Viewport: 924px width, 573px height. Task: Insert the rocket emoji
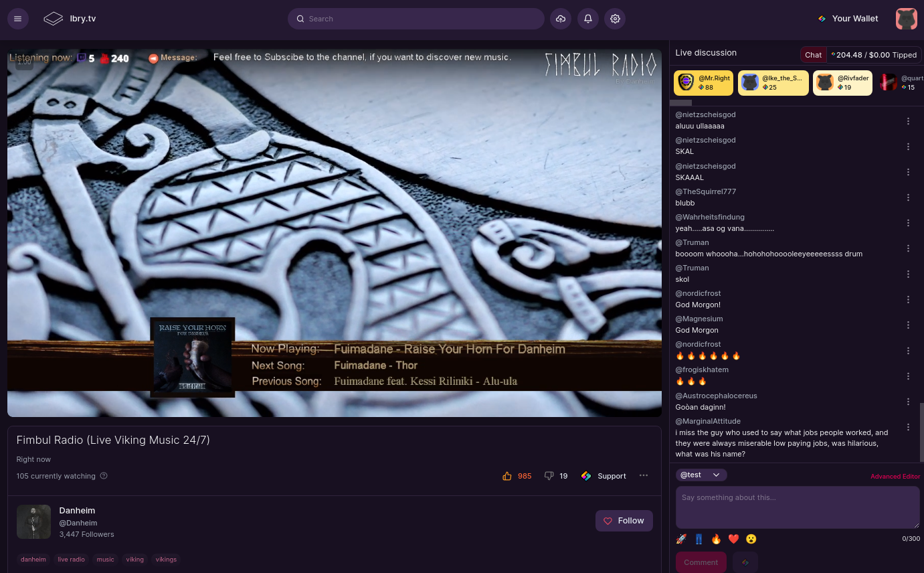(681, 539)
